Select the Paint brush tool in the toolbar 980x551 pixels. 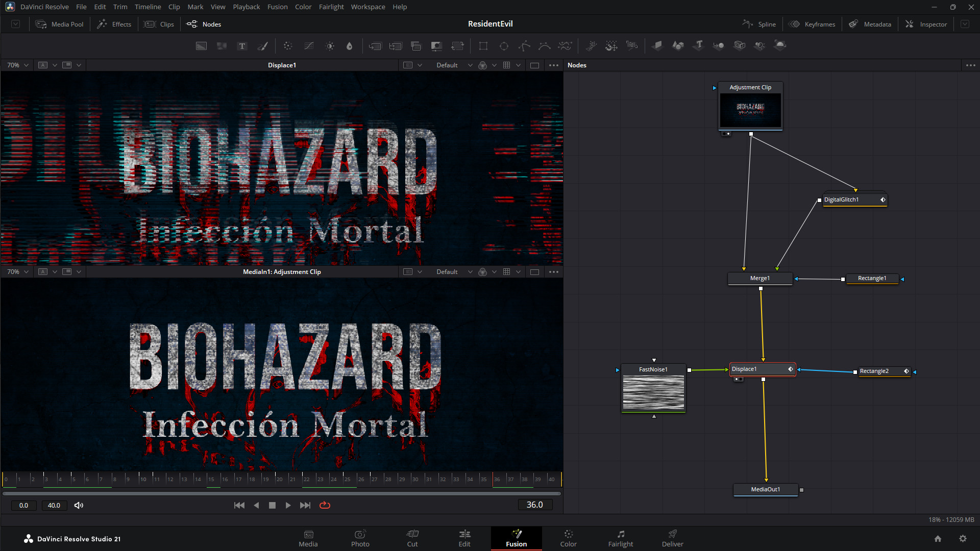[x=263, y=46]
